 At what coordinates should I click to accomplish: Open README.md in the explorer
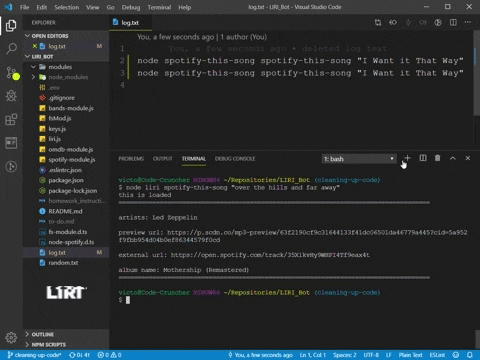click(65, 211)
